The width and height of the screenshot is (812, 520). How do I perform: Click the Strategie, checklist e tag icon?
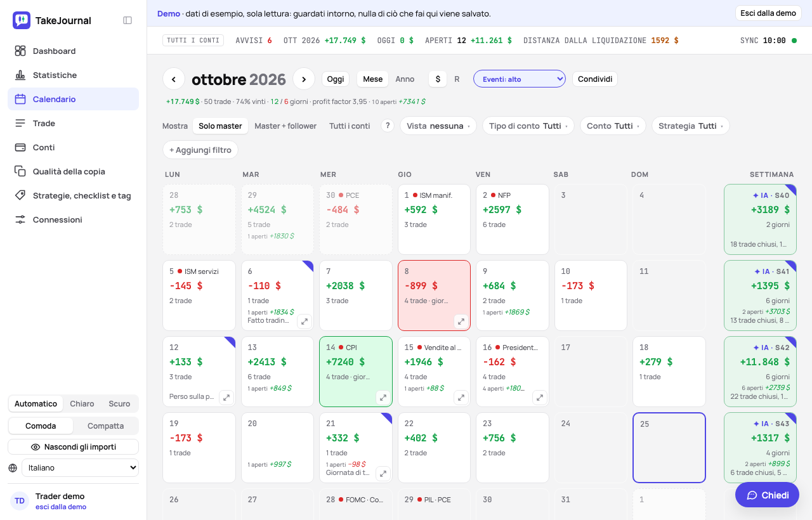click(20, 195)
